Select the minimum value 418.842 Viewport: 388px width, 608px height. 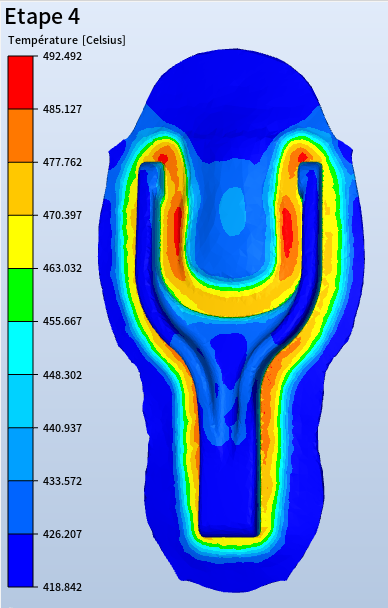[62, 587]
